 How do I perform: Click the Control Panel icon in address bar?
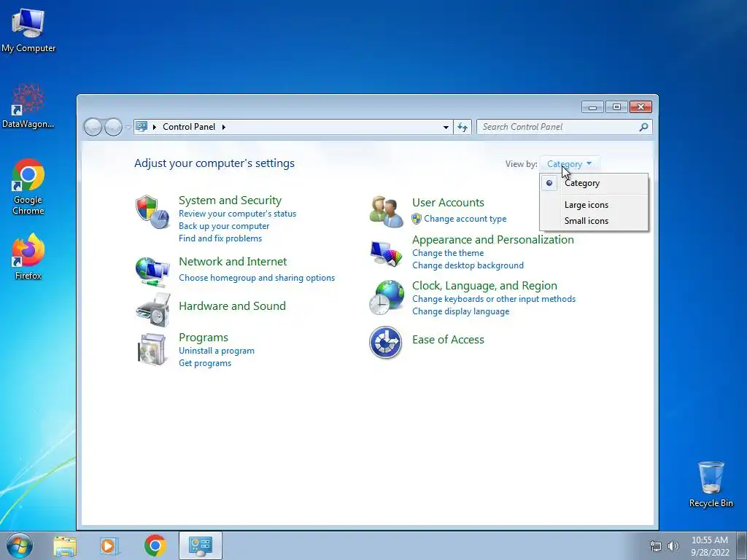pos(142,127)
